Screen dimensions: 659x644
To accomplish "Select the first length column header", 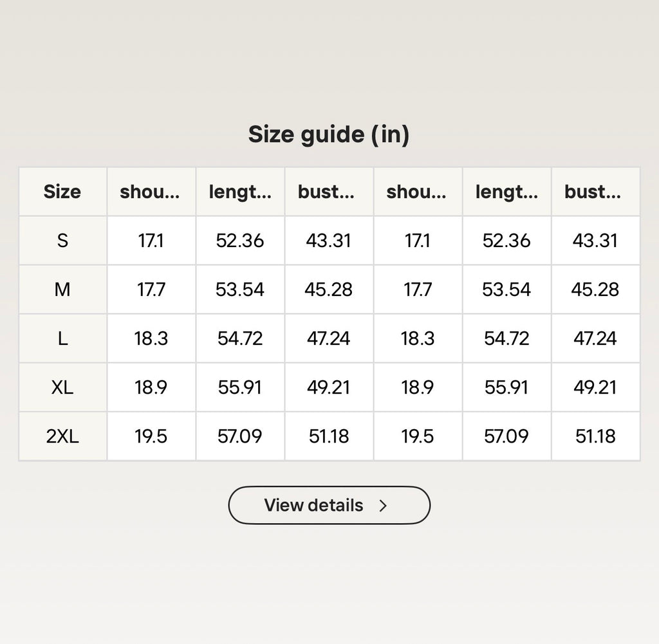I will point(240,192).
